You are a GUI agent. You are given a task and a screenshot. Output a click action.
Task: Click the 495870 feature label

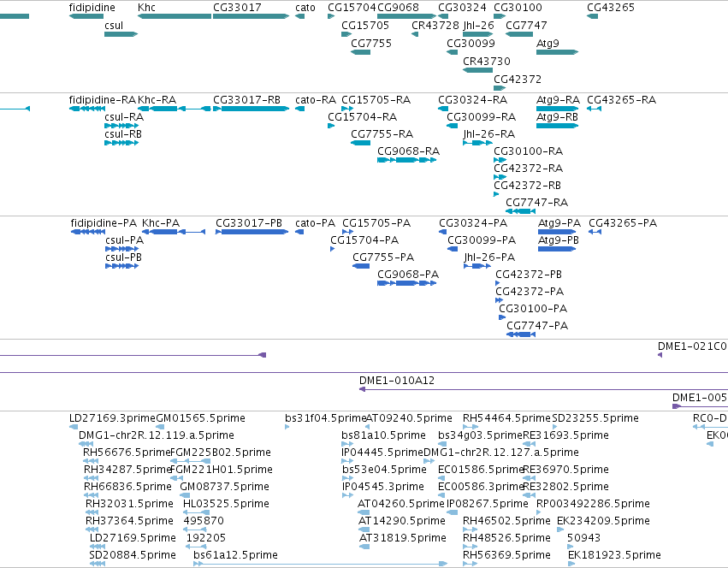pyautogui.click(x=204, y=521)
